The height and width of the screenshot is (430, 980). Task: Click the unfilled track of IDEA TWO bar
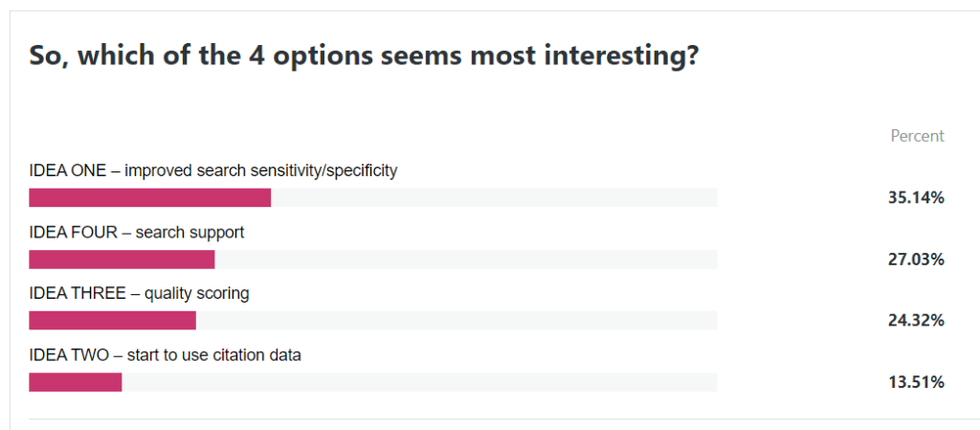tap(419, 382)
